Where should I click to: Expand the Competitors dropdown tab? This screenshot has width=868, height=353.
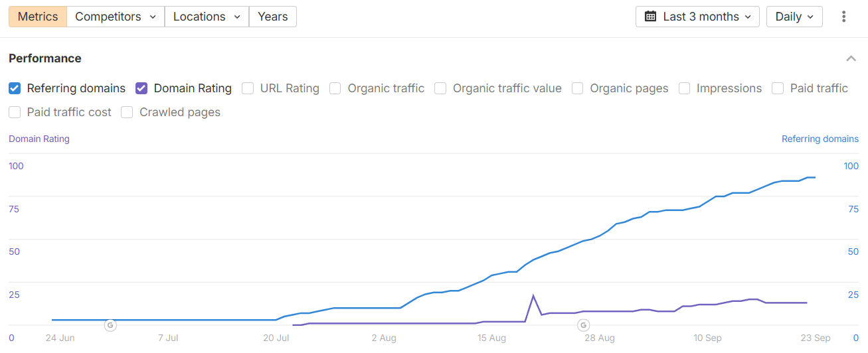click(116, 17)
